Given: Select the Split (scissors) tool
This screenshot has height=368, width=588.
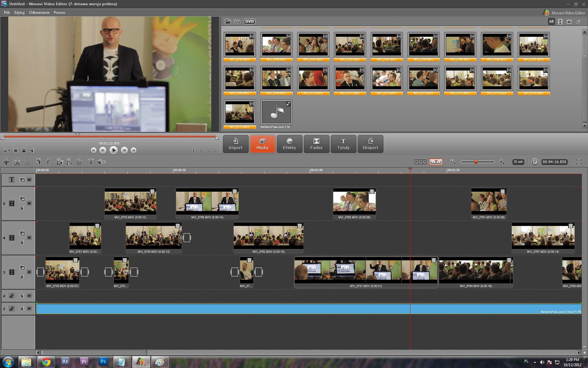Looking at the screenshot, I should (x=17, y=162).
